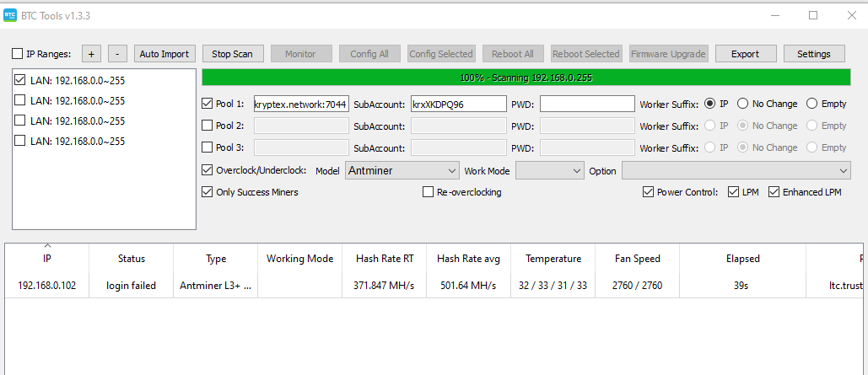868x375 pixels.
Task: Click the plus button to add IP range
Action: [92, 54]
